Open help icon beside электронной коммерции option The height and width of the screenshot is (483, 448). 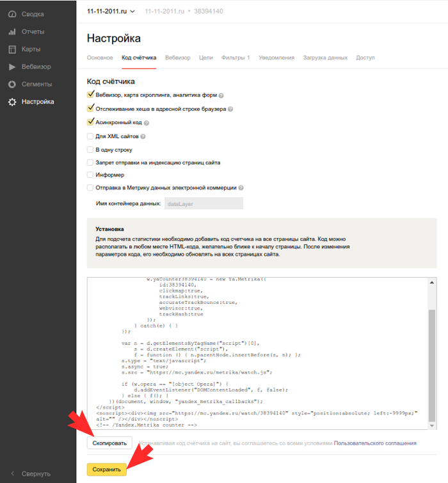[241, 188]
